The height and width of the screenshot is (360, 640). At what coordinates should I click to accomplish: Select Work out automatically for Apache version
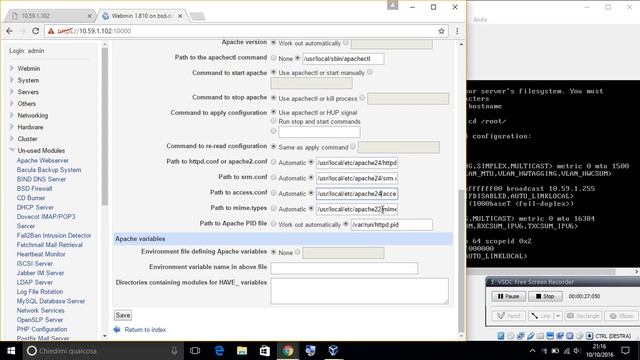(274, 42)
